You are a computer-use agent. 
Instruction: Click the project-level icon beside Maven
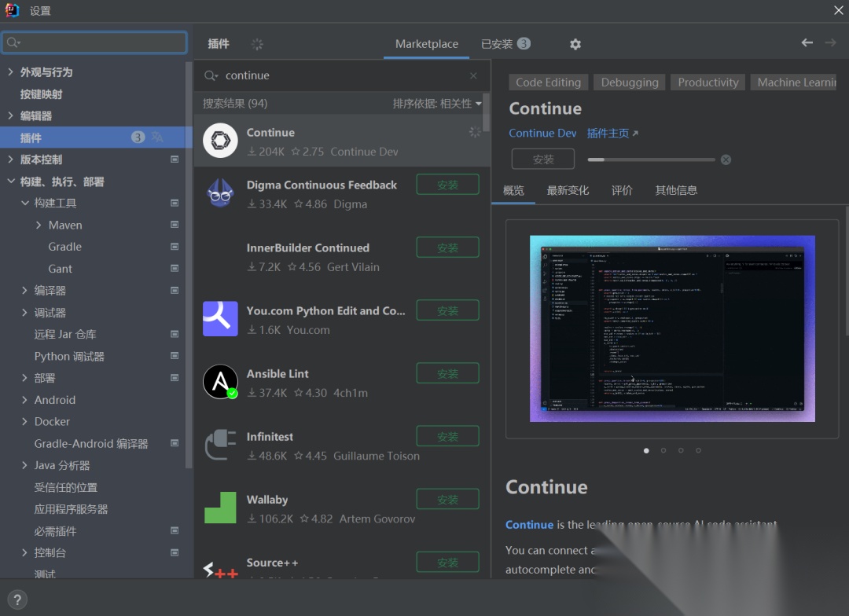[175, 225]
